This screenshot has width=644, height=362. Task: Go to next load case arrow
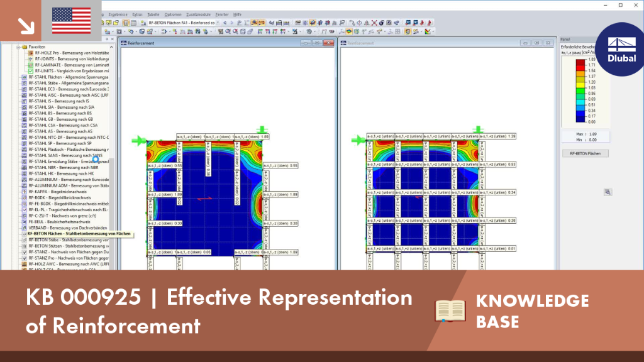click(x=231, y=23)
